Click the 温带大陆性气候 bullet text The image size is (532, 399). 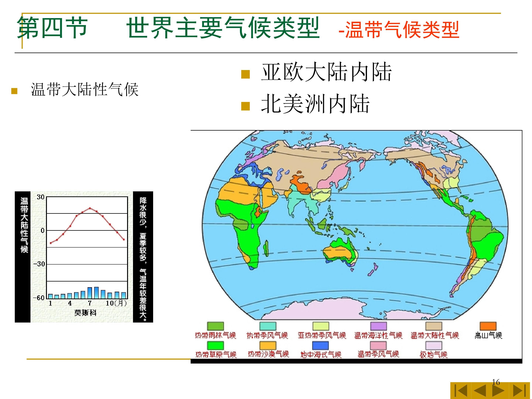[x=85, y=89]
